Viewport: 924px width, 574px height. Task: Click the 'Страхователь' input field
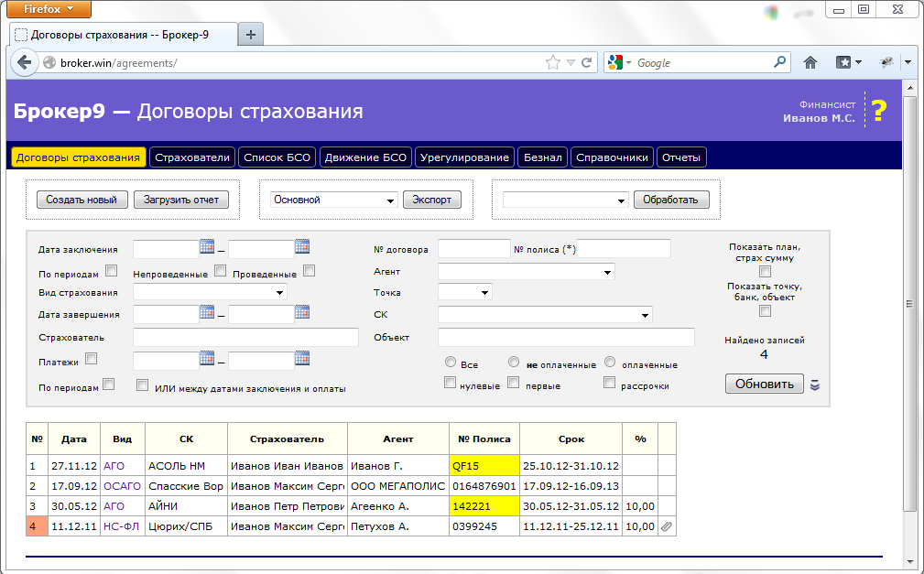coord(245,337)
